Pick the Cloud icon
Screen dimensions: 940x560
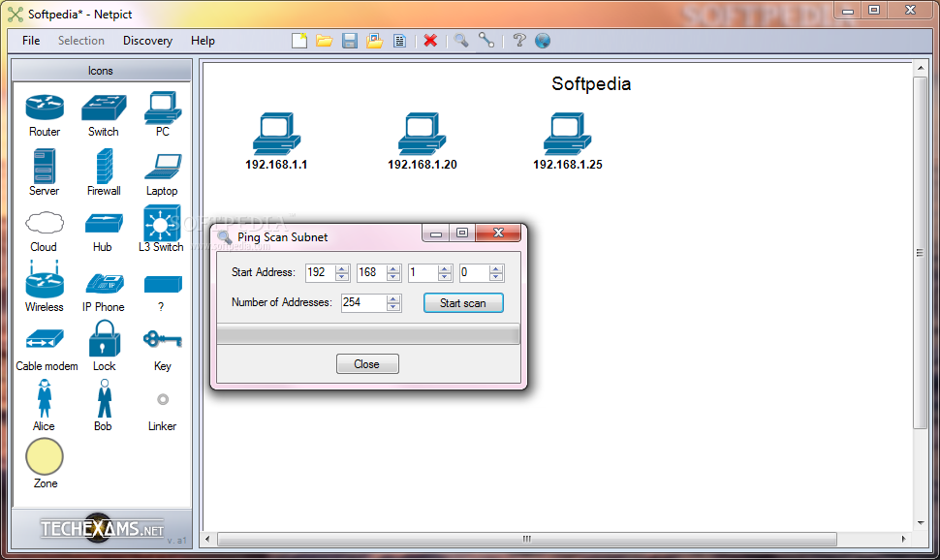click(45, 223)
